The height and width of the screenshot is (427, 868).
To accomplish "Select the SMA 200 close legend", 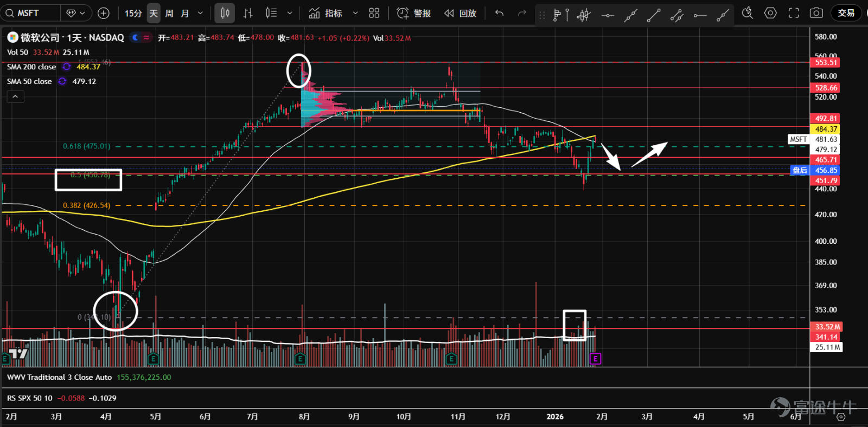I will coord(31,67).
